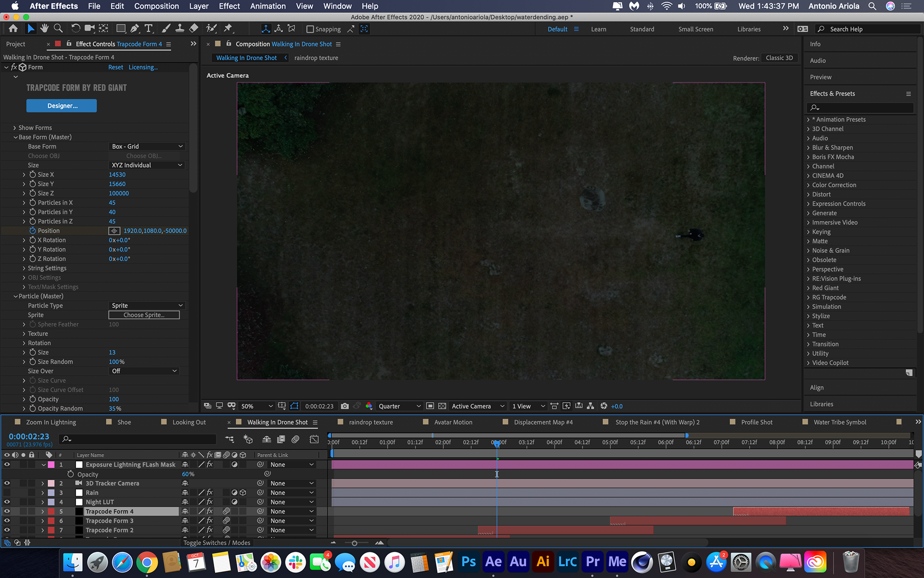Hide the Trapcode Form 3 layer
Screen dimensions: 924x578
pos(7,521)
